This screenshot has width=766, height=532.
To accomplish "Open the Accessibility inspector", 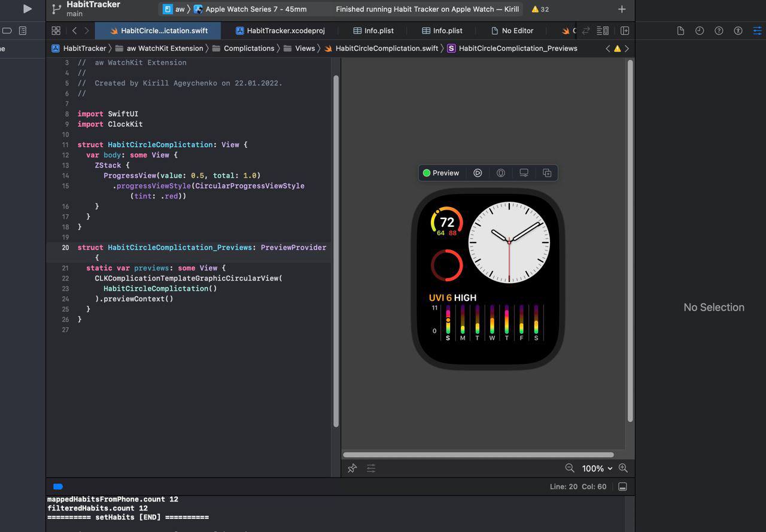I will [738, 31].
